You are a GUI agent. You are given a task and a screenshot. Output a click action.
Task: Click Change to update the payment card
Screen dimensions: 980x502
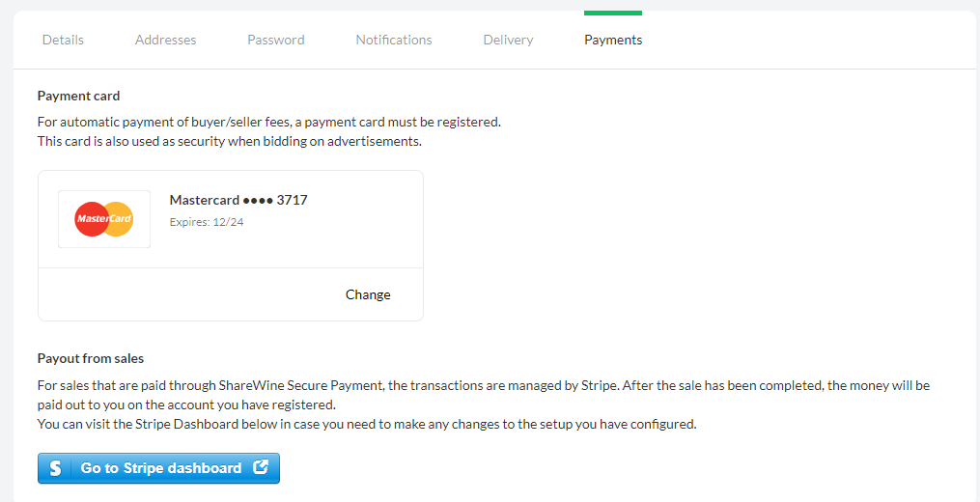click(x=368, y=294)
